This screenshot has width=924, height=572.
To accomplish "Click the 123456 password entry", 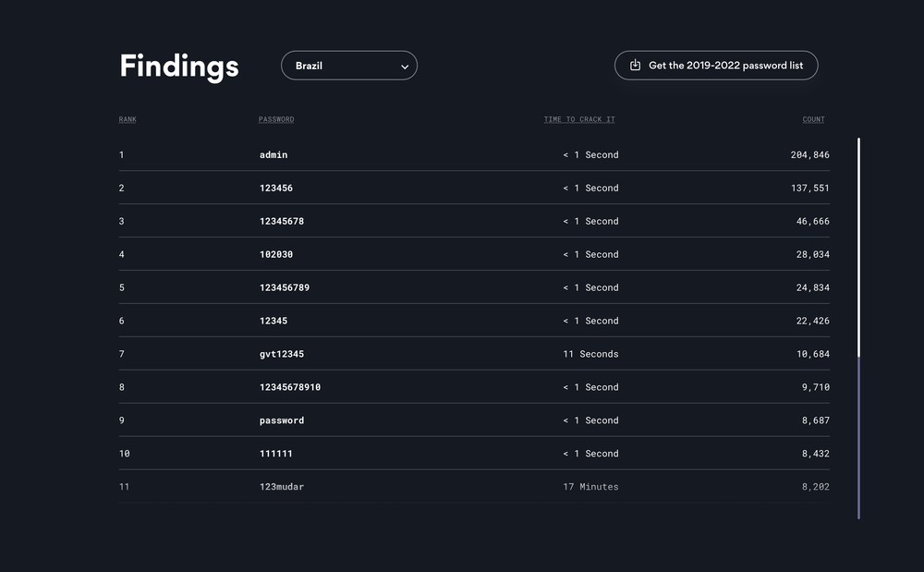I will pos(276,188).
